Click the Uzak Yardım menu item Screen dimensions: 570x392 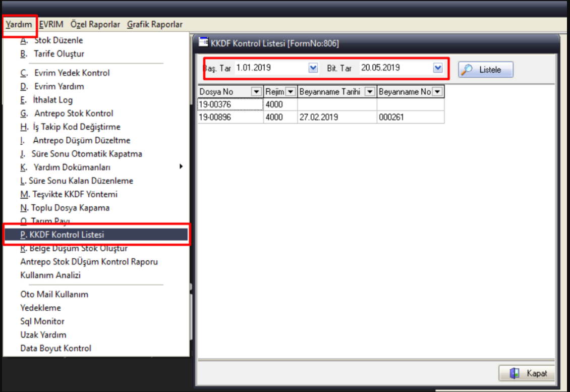point(43,334)
